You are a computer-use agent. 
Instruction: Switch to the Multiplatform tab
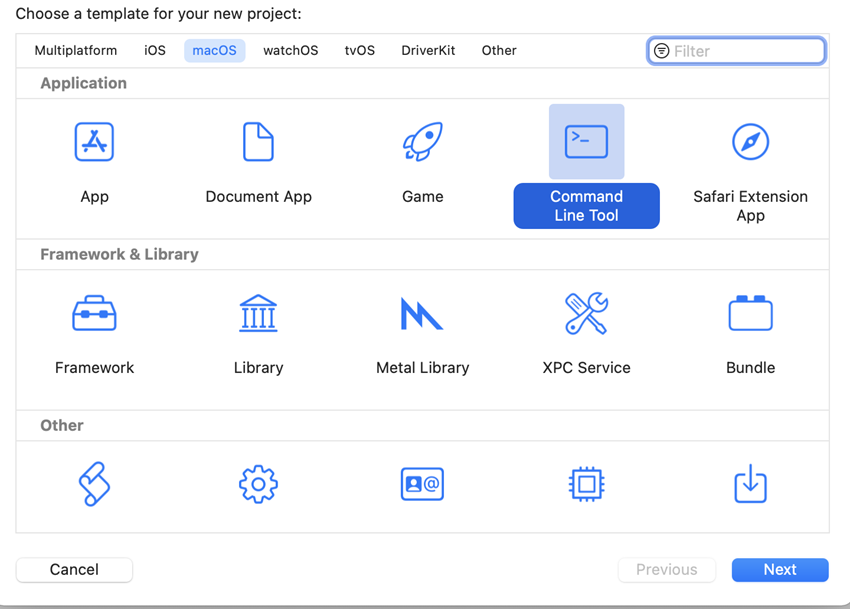(76, 50)
